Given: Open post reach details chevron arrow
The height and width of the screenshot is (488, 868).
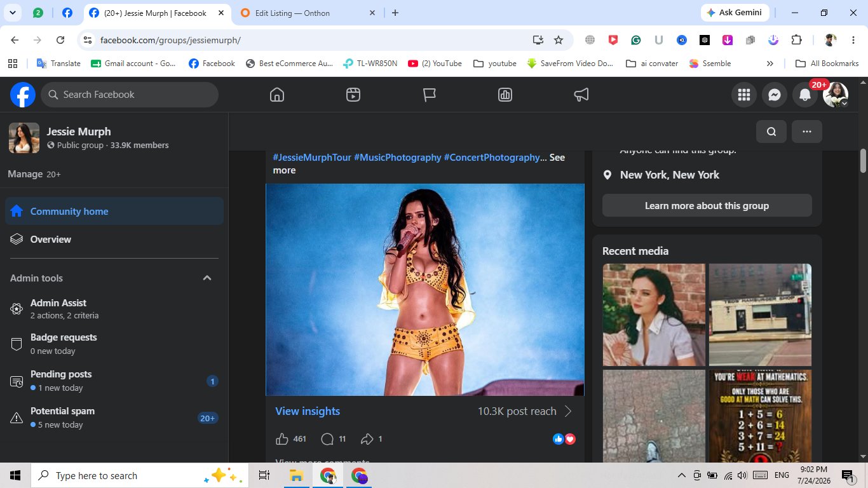Looking at the screenshot, I should click(x=568, y=411).
